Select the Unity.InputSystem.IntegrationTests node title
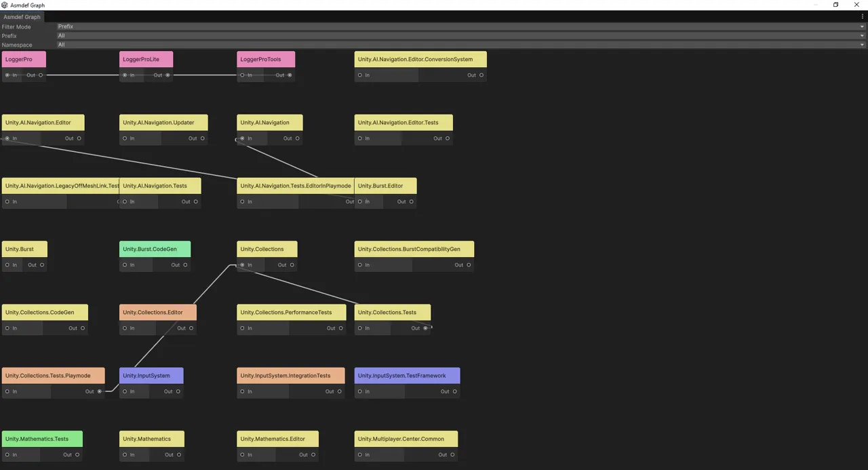 pyautogui.click(x=290, y=376)
